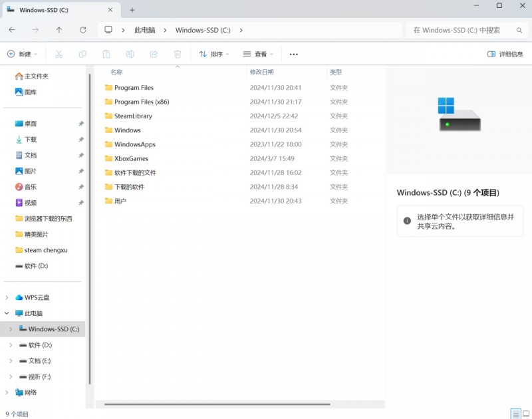Screen dimensions: 532x419
Task: Open 文档 quick access item
Action: tap(26, 155)
